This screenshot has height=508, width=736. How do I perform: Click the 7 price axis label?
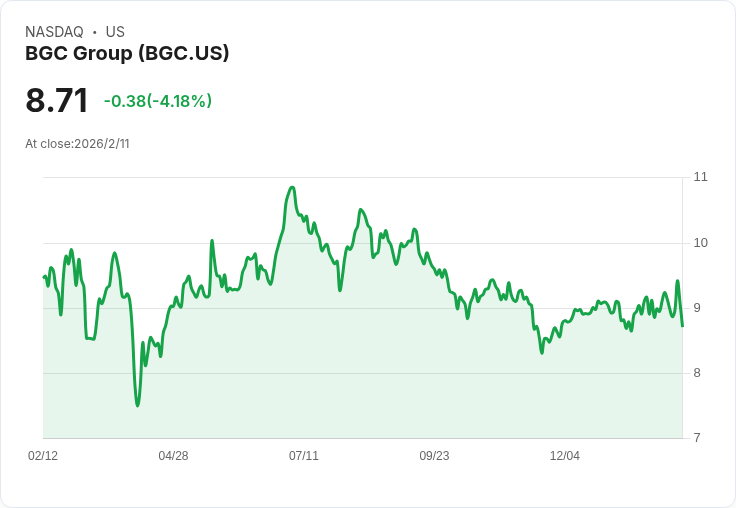[x=697, y=438]
